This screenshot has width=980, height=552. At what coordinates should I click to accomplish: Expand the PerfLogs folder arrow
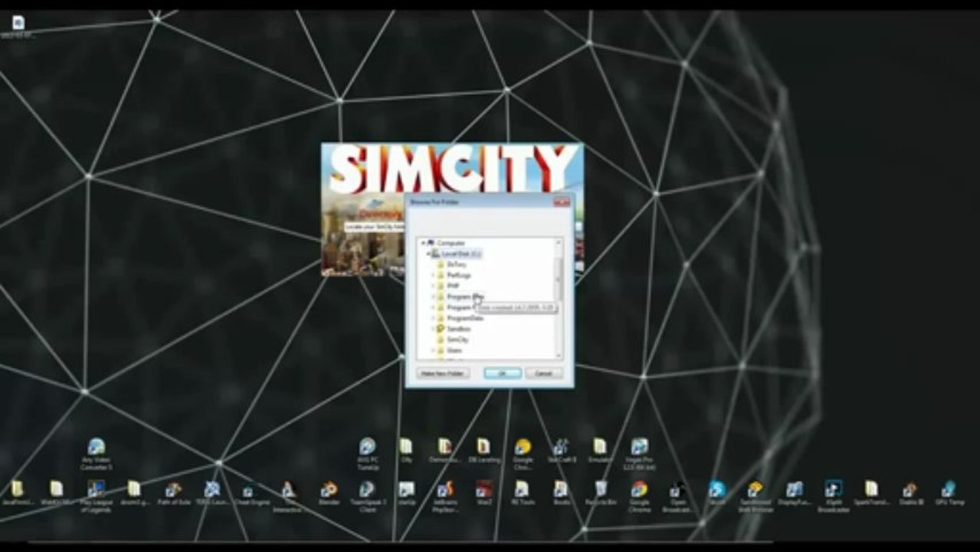(433, 275)
